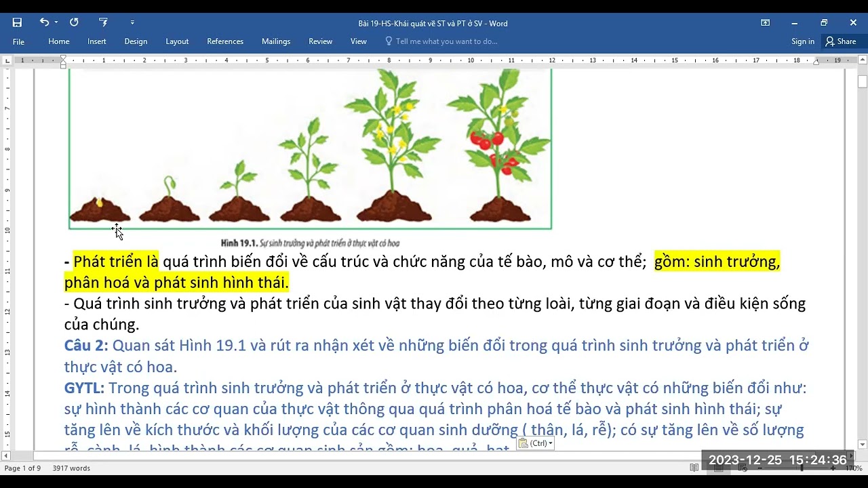
Task: Click Sign in
Action: [803, 41]
